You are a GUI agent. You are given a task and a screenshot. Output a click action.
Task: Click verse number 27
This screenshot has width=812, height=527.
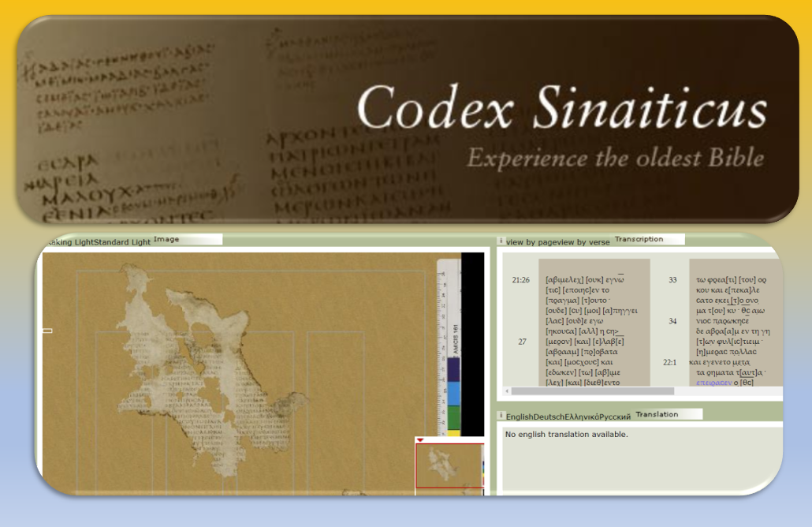pyautogui.click(x=522, y=342)
